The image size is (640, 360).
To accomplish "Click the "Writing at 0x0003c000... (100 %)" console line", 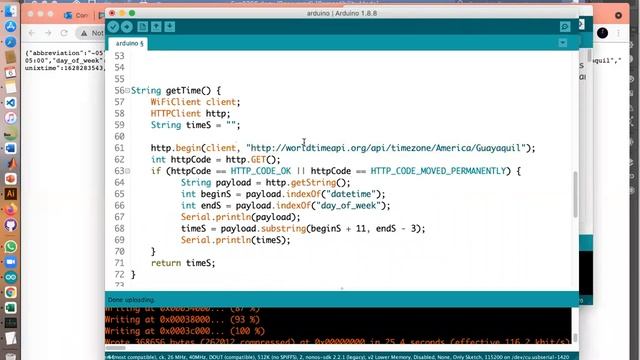I will [x=184, y=331].
